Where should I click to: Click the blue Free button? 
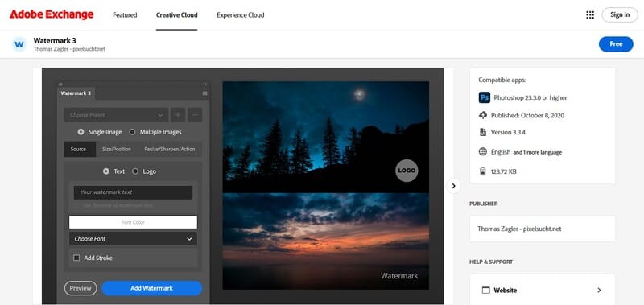click(x=616, y=44)
